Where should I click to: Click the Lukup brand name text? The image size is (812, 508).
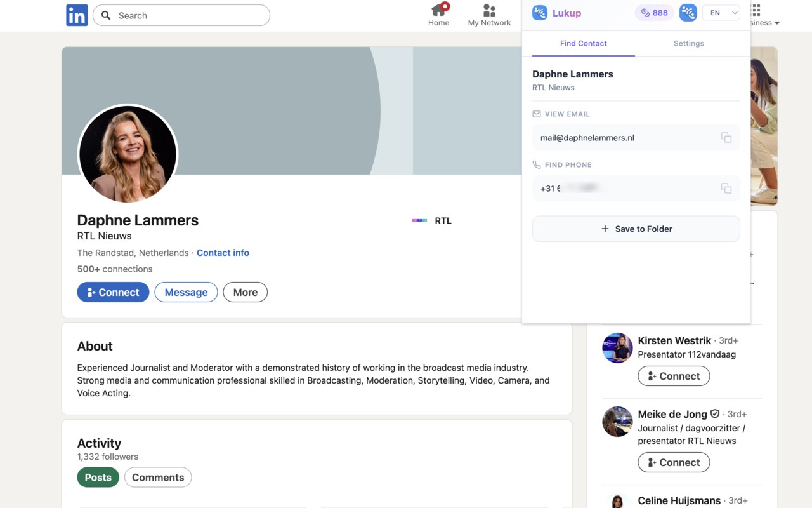[x=566, y=13]
